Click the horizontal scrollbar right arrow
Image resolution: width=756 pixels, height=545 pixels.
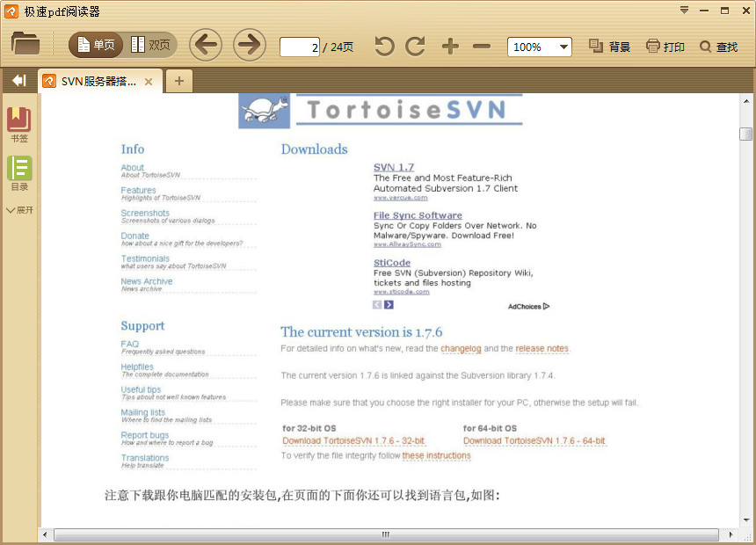[x=731, y=534]
